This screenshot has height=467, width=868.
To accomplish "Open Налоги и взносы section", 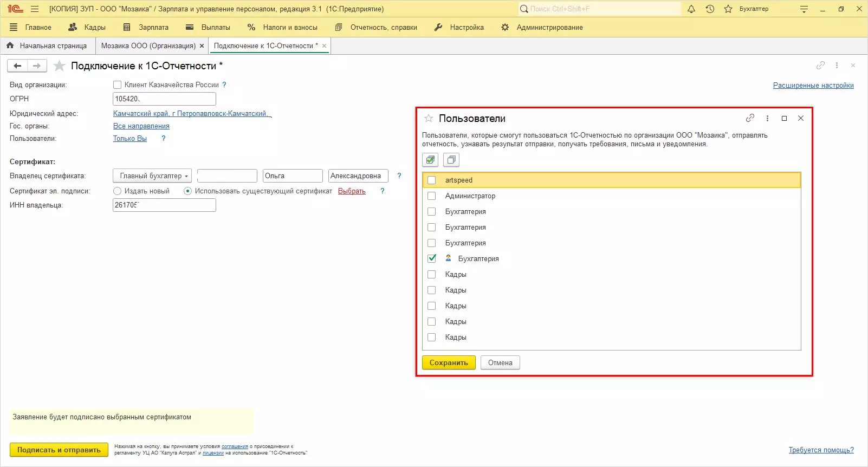I will tap(282, 27).
